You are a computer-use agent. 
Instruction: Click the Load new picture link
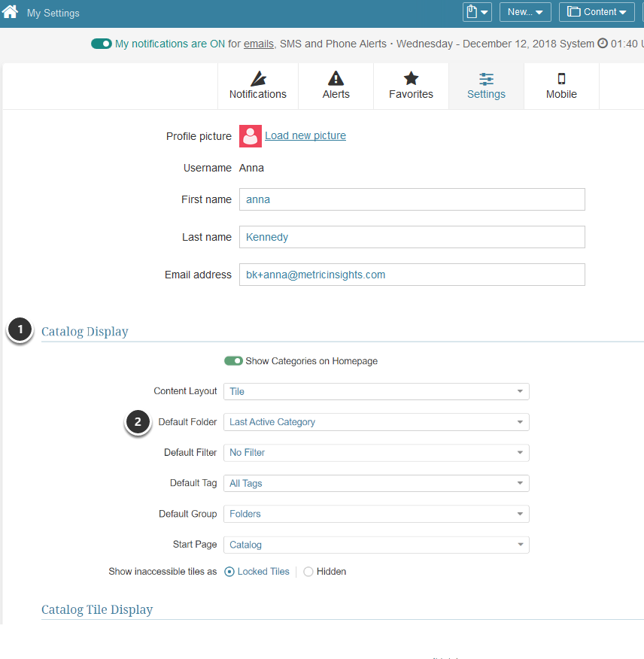tap(305, 136)
